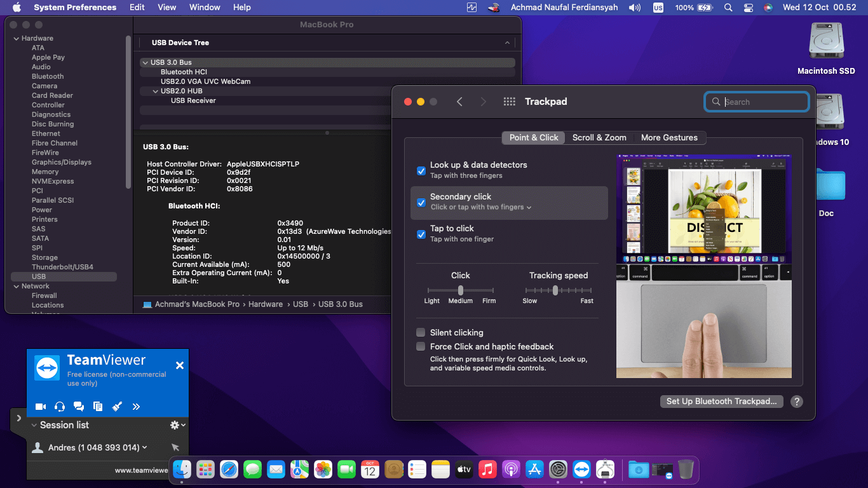The image size is (868, 488).
Task: Adjust the Click pressure slider
Action: point(461,290)
